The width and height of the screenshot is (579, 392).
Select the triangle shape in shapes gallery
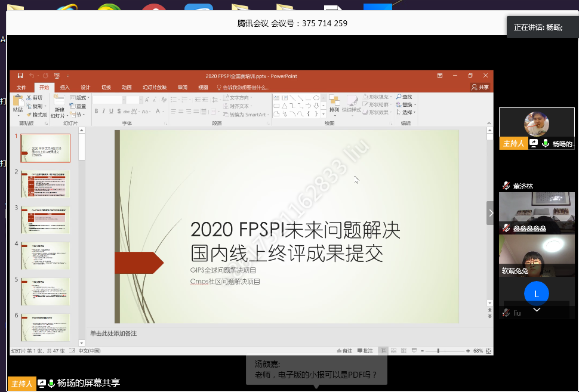(284, 106)
